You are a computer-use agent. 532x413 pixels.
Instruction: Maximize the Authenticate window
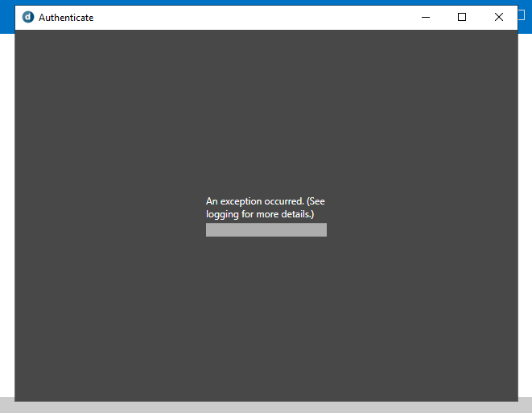pos(462,17)
